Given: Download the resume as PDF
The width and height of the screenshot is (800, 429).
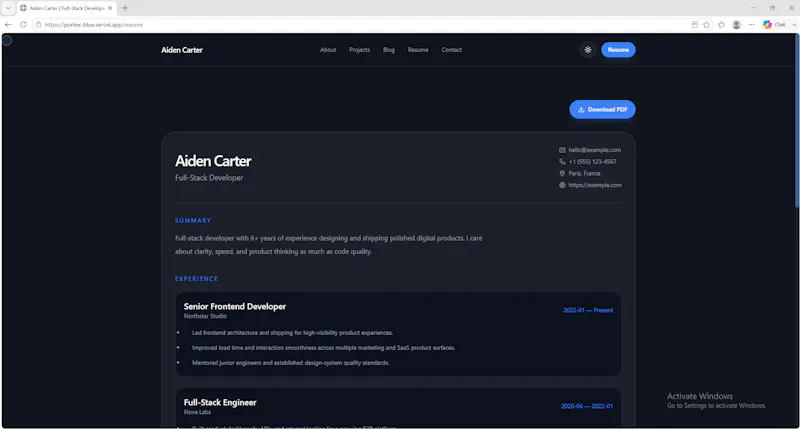Looking at the screenshot, I should [x=602, y=109].
